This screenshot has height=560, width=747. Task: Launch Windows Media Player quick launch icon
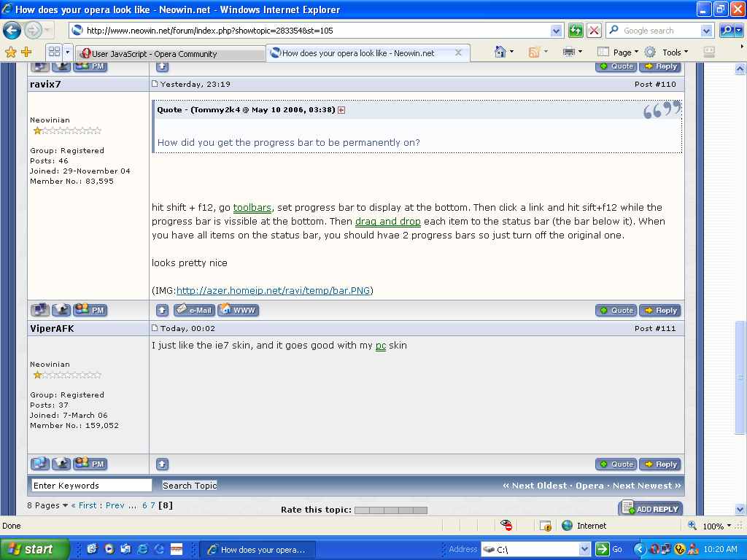pos(109,549)
